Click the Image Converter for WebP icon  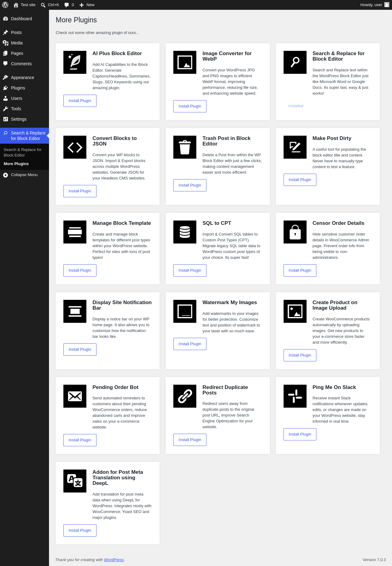[x=185, y=62]
